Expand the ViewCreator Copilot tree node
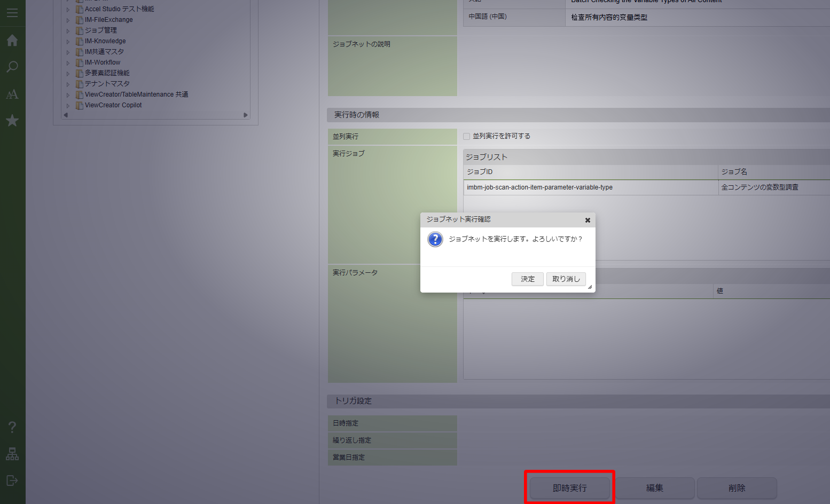The width and height of the screenshot is (830, 504). (68, 106)
